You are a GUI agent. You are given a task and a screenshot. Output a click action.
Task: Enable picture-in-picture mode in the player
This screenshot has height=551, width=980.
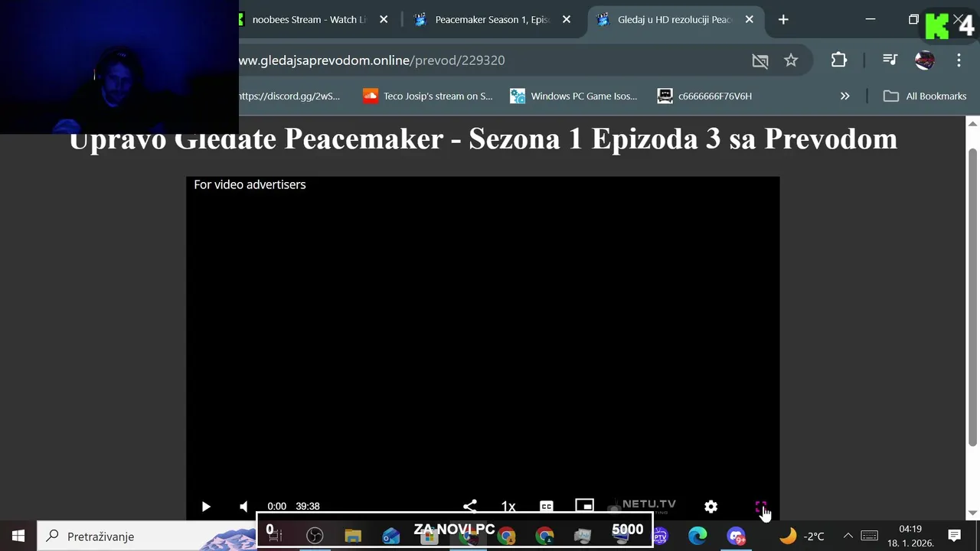tap(584, 506)
